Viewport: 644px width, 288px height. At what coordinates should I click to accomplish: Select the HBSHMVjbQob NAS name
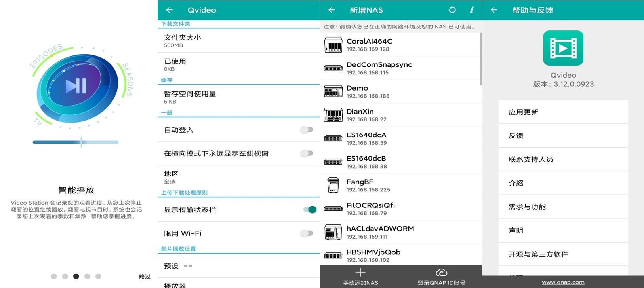point(373,252)
